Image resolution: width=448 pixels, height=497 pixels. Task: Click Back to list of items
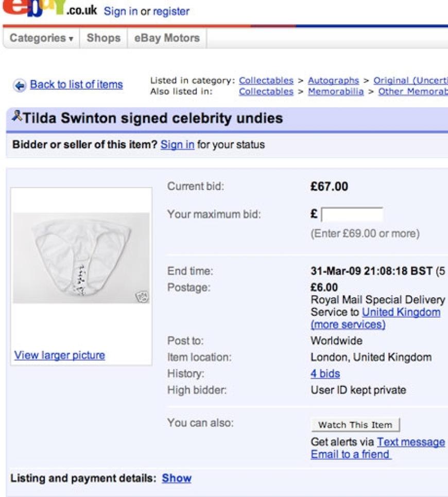click(x=76, y=84)
